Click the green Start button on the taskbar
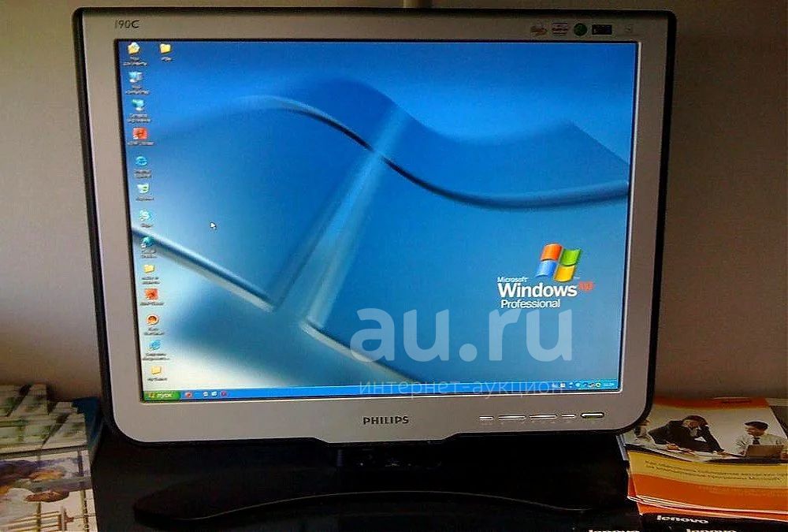788x532 pixels. tap(162, 395)
